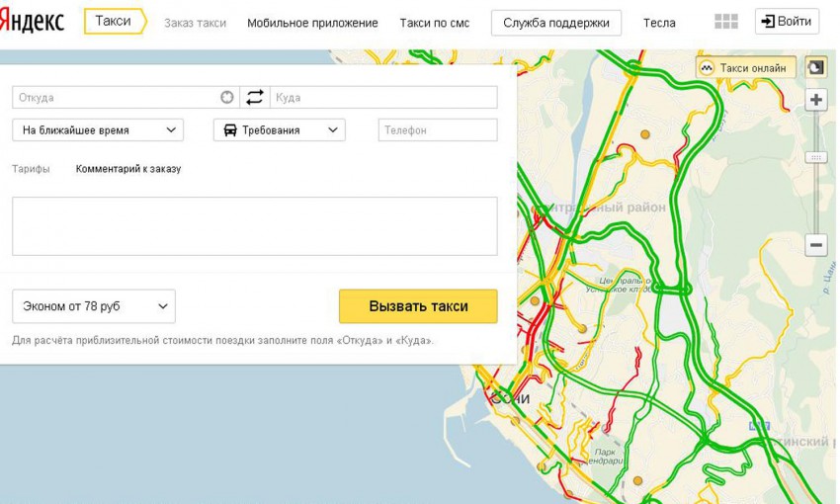Click the swap origin and destination arrows
The width and height of the screenshot is (840, 504).
[255, 97]
